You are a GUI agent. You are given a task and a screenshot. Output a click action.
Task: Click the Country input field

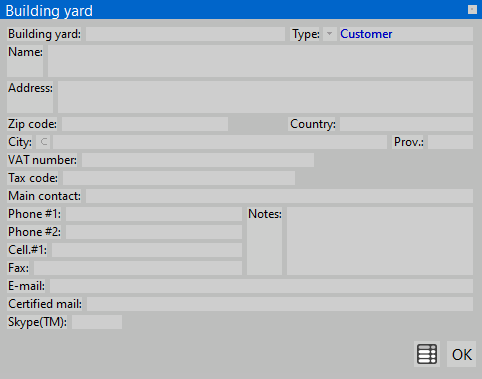point(406,124)
